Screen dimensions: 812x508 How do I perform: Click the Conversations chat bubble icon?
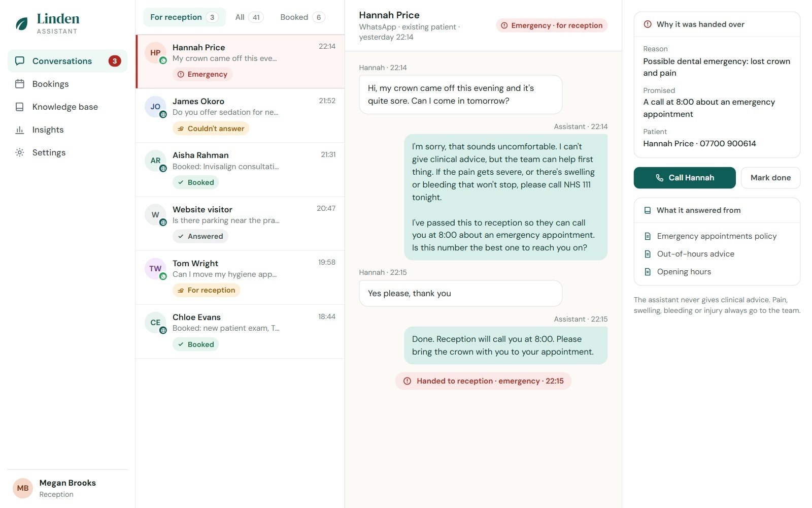(20, 61)
